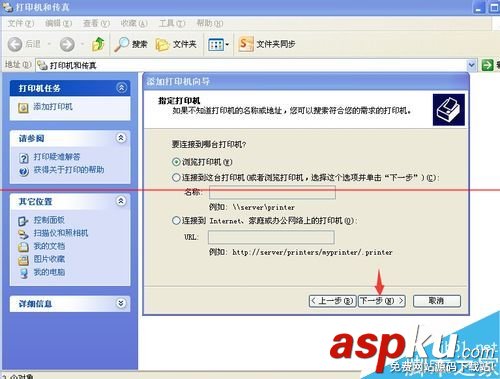
Task: Click the address bar text field
Action: [251, 65]
